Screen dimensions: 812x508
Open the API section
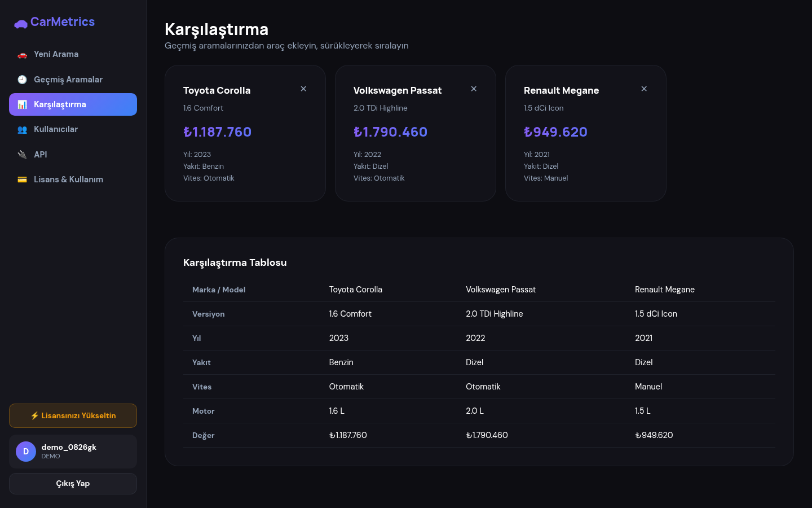pyautogui.click(x=73, y=155)
